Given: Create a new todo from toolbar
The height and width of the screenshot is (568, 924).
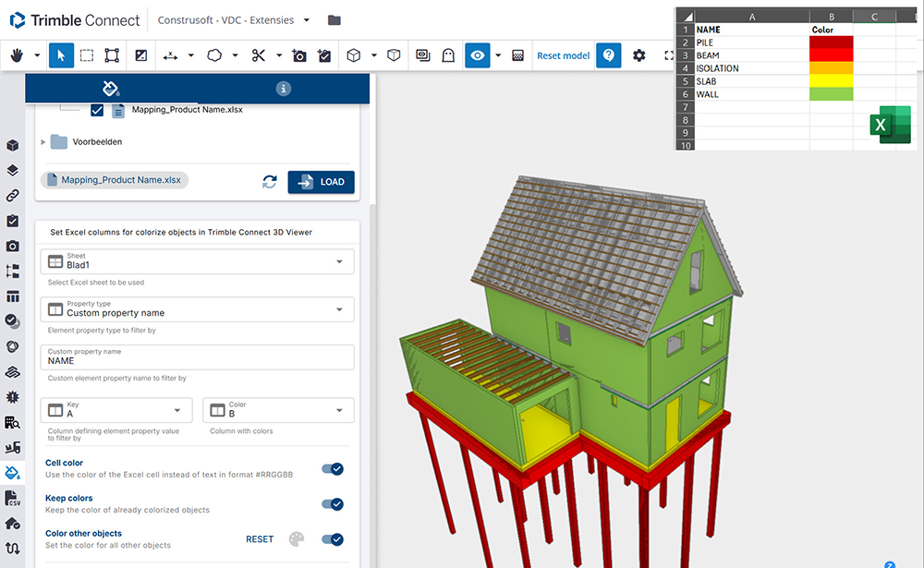Looking at the screenshot, I should [x=324, y=55].
